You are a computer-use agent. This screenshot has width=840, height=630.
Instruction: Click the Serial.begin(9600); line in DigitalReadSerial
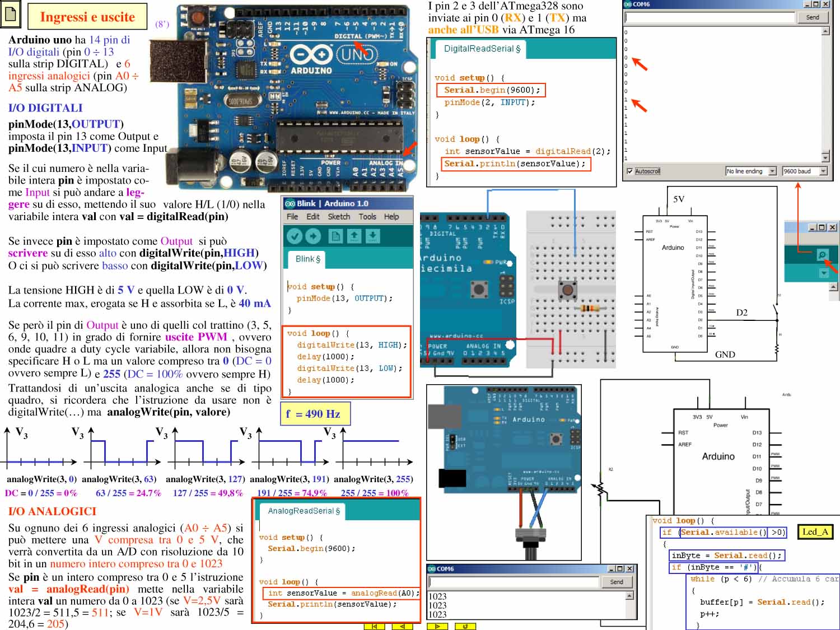pyautogui.click(x=491, y=90)
